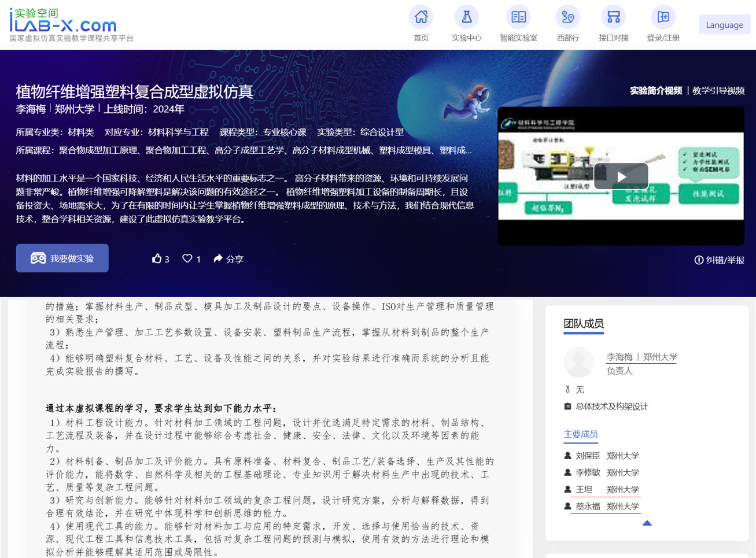Click the experiment title 植物纤维增强塑料复合成型虚拟仿真

(x=135, y=91)
